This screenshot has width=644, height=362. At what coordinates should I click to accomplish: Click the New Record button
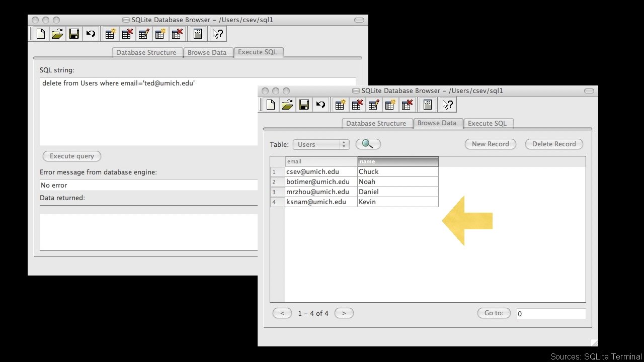pyautogui.click(x=491, y=144)
